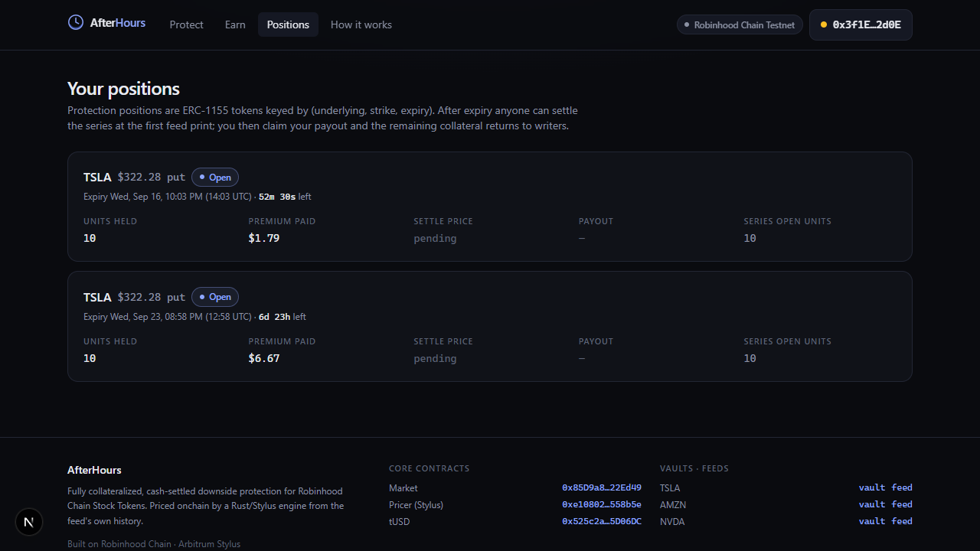Click the Robinhood Chain Testnet network pill

click(x=740, y=24)
